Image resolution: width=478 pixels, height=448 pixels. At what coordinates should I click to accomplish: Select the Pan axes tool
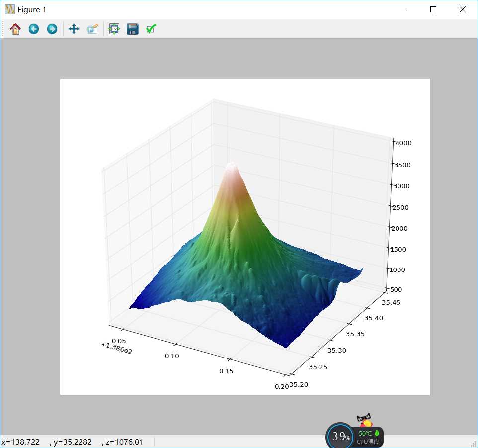click(x=74, y=29)
